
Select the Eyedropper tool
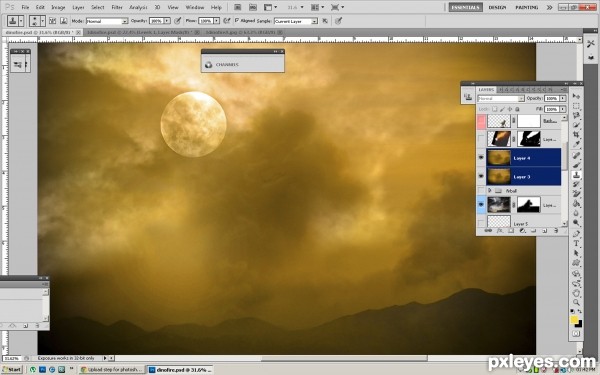(x=576, y=145)
